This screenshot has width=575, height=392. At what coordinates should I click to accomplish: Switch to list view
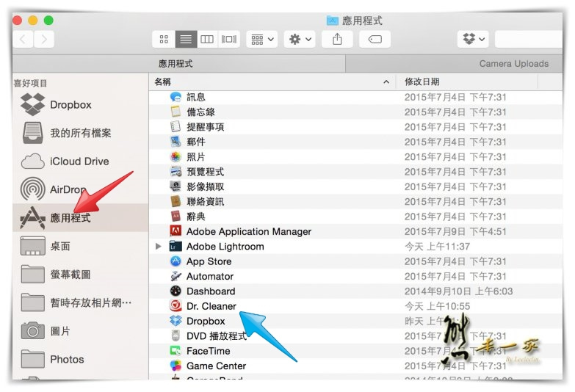[186, 39]
